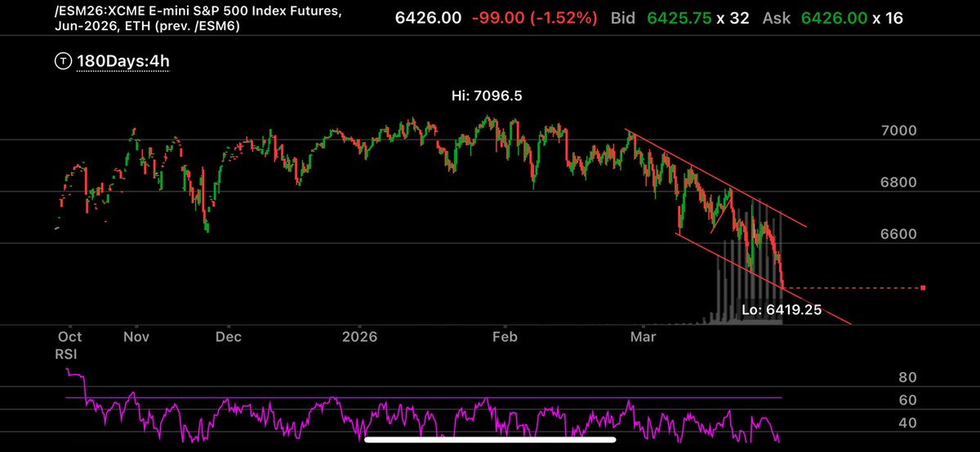The width and height of the screenshot is (980, 452).
Task: Select the 2026 date axis label
Action: (x=360, y=337)
